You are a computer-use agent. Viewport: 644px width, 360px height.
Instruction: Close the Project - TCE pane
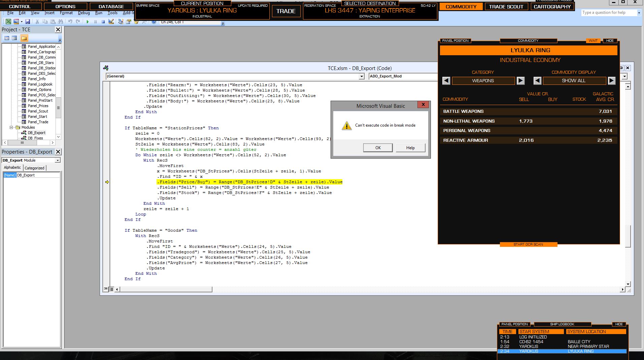coord(58,30)
